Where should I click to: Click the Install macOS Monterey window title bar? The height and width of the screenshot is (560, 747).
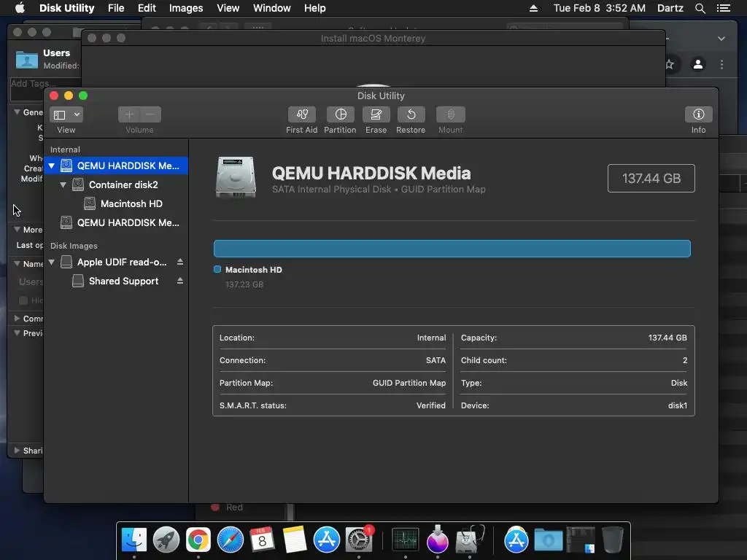373,38
